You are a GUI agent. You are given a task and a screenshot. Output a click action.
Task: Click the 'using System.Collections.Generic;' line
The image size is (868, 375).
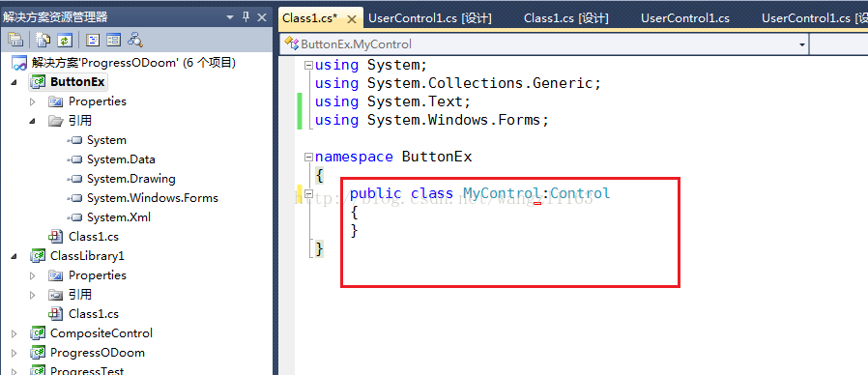(x=458, y=84)
